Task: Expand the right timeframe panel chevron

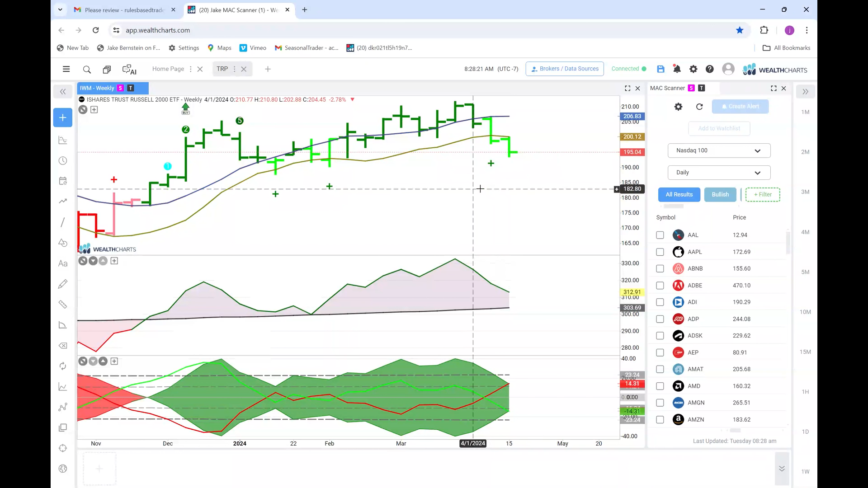Action: (805, 92)
